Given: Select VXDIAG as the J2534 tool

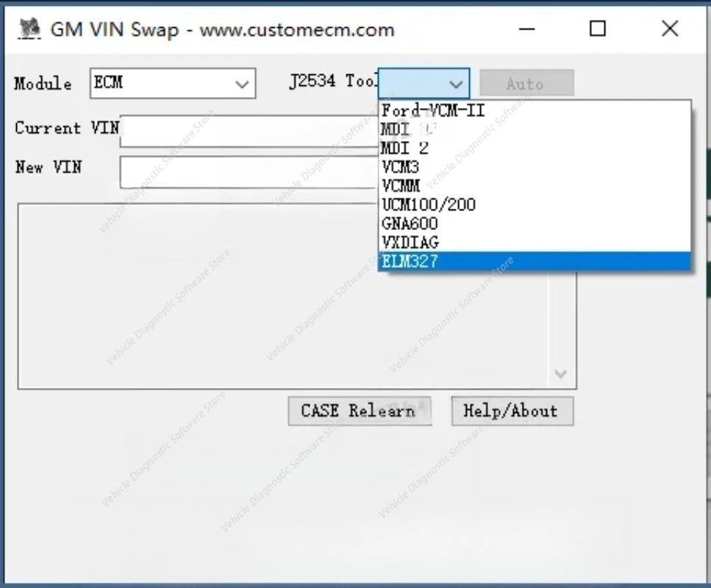Looking at the screenshot, I should (x=535, y=243).
